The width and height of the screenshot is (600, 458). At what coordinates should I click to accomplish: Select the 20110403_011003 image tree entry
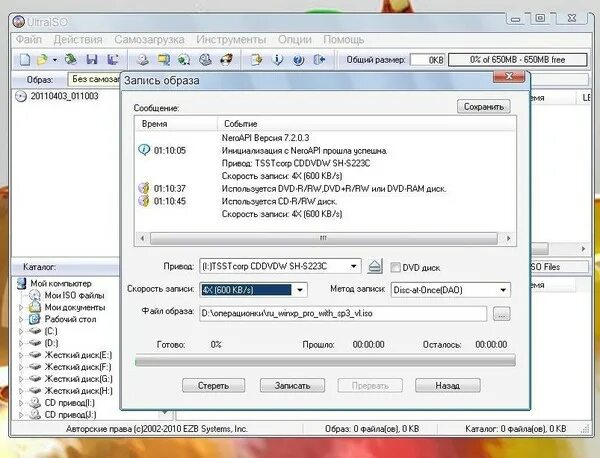point(64,96)
